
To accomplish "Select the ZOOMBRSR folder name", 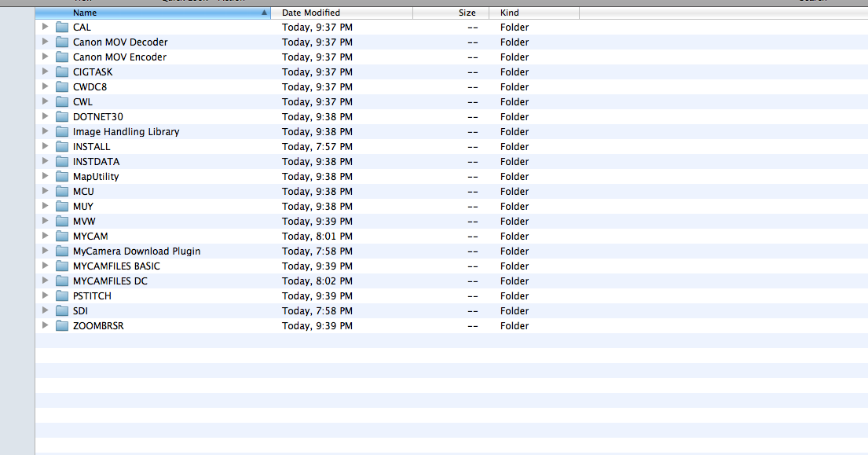I will (x=98, y=326).
